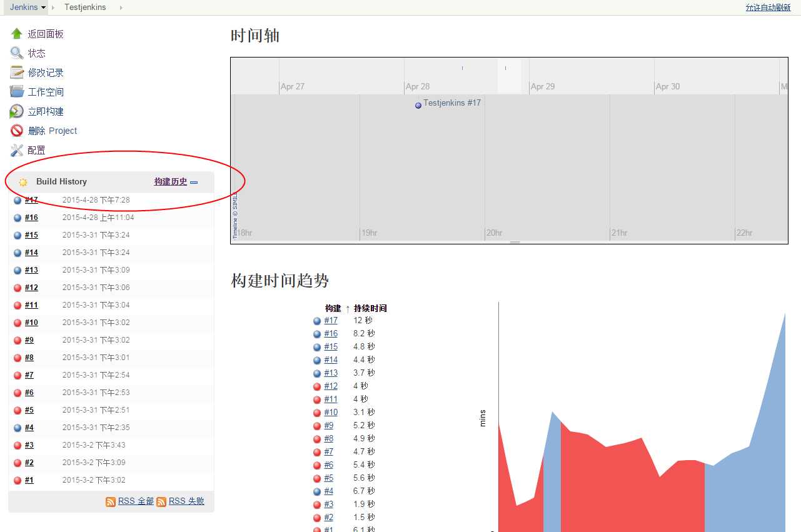The height and width of the screenshot is (532, 801).
Task: Open the 配置 sidebar entry
Action: [x=37, y=150]
